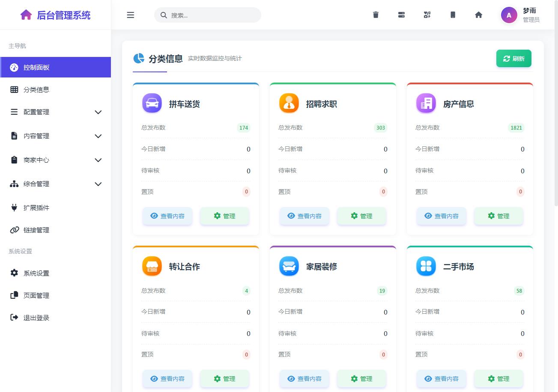This screenshot has width=558, height=392.
Task: Click the user avatar 梦雨
Action: [x=509, y=15]
